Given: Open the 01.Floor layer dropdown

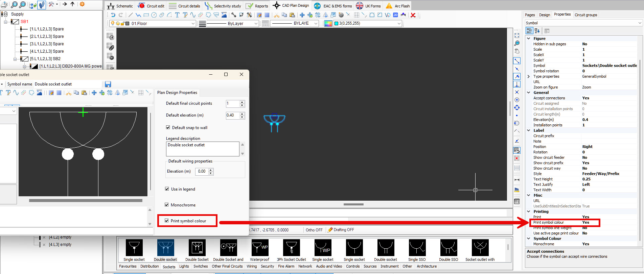Looking at the screenshot, I should click(x=193, y=23).
